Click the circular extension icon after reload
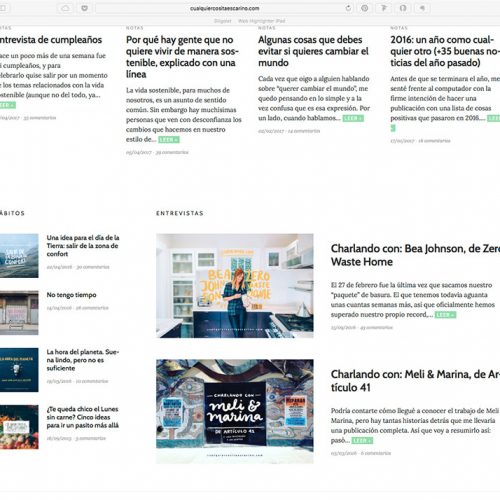Image resolution: width=500 pixels, height=500 pixels. click(x=365, y=8)
